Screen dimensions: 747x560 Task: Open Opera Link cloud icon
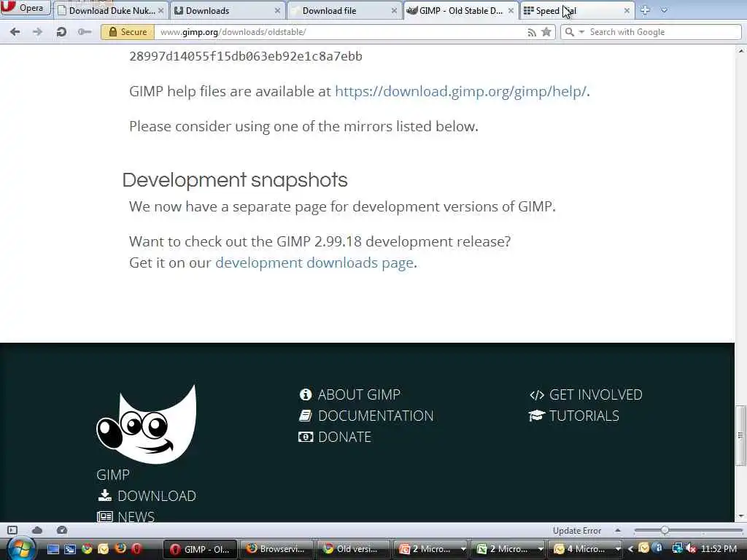[37, 530]
